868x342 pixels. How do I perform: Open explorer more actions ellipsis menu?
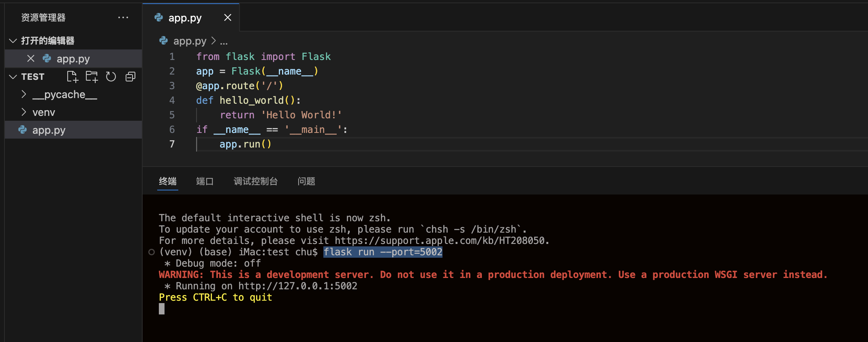[x=123, y=17]
